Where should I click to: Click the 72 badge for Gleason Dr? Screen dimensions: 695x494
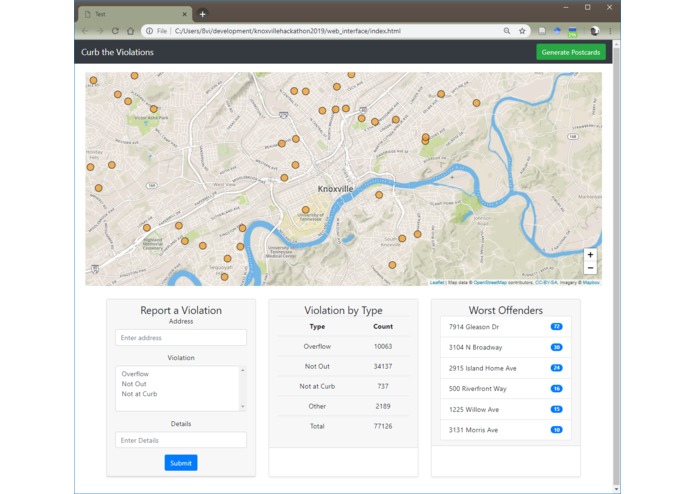point(556,327)
